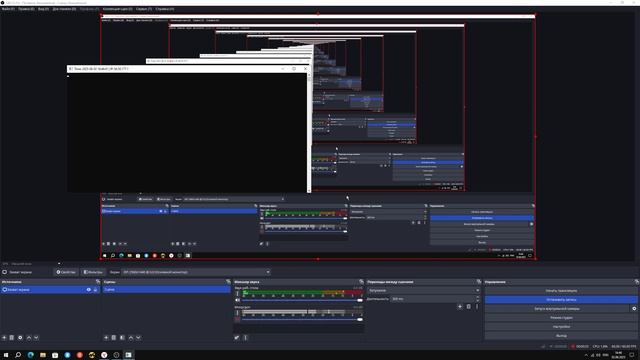The width and height of the screenshot is (640, 360).
Task: Select the screen capture source row
Action: 50,289
